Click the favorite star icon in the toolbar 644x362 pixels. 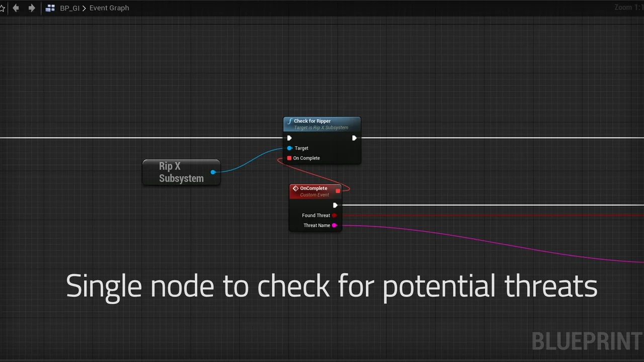pyautogui.click(x=3, y=8)
